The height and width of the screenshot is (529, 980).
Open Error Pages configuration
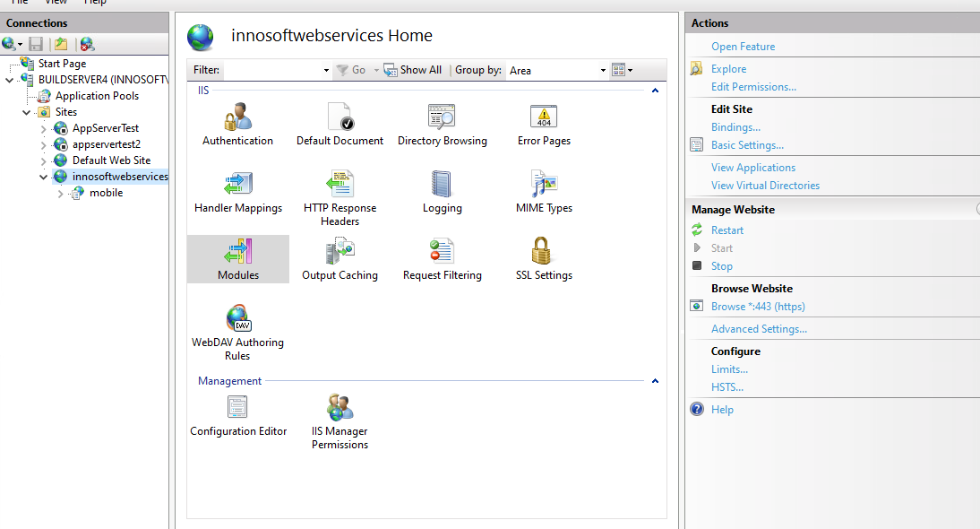click(543, 121)
